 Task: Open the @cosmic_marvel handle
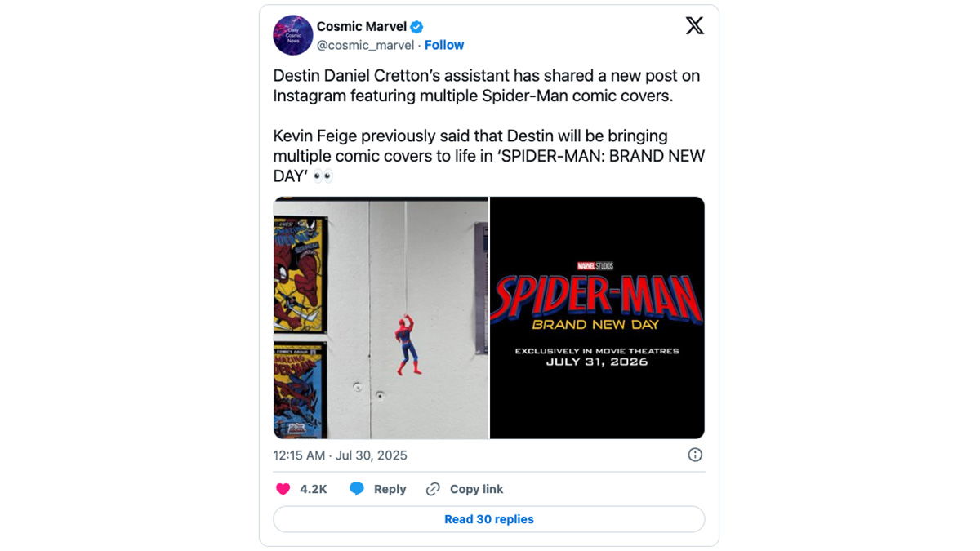[x=365, y=45]
